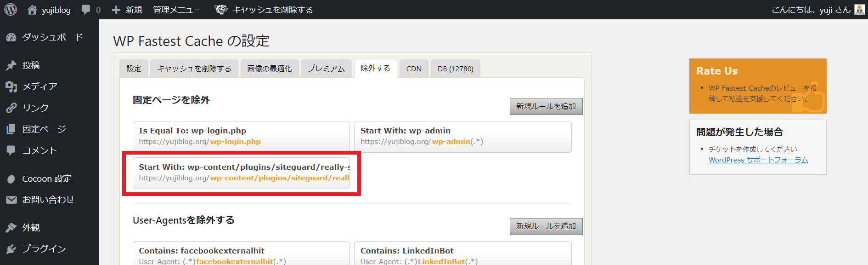Switch to the プレミアム tab

pyautogui.click(x=326, y=69)
